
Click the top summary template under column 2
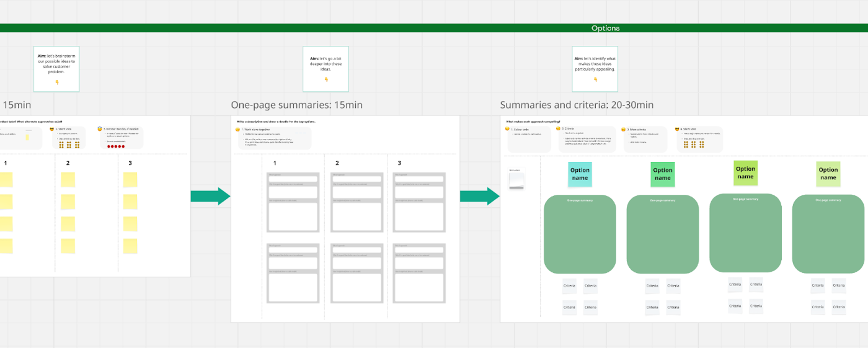356,202
